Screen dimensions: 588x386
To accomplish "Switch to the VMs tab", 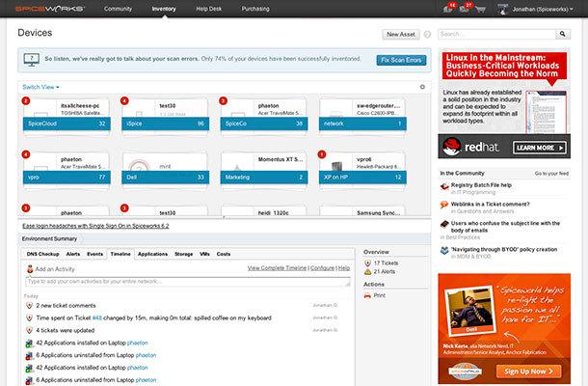I will click(x=204, y=254).
